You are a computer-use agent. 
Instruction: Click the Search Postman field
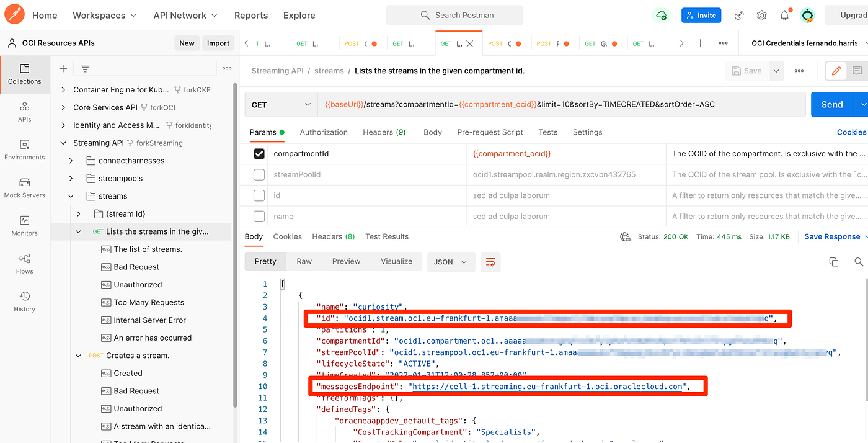tap(454, 15)
